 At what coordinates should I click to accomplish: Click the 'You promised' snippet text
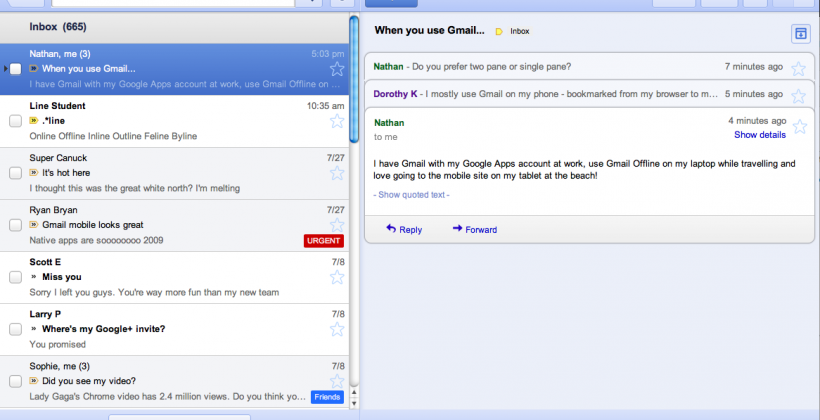[x=58, y=344]
